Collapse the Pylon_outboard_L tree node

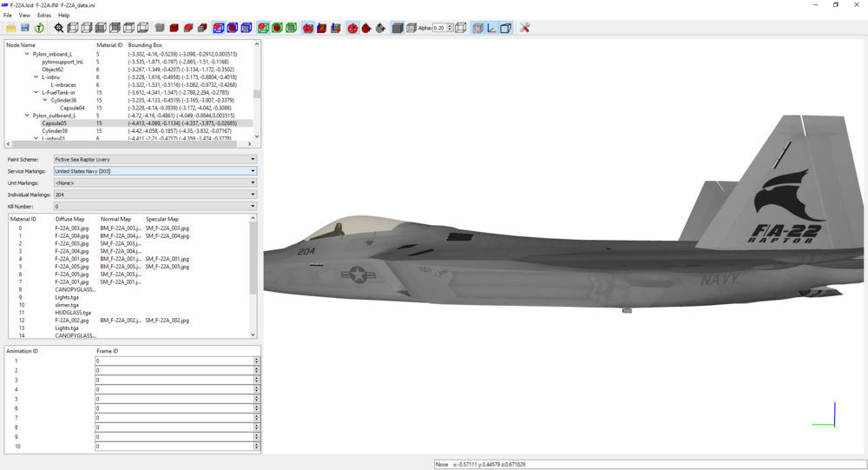click(x=27, y=116)
